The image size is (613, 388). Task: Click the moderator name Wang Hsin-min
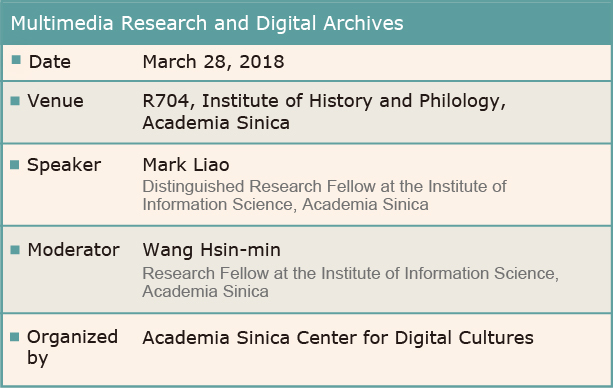[212, 250]
